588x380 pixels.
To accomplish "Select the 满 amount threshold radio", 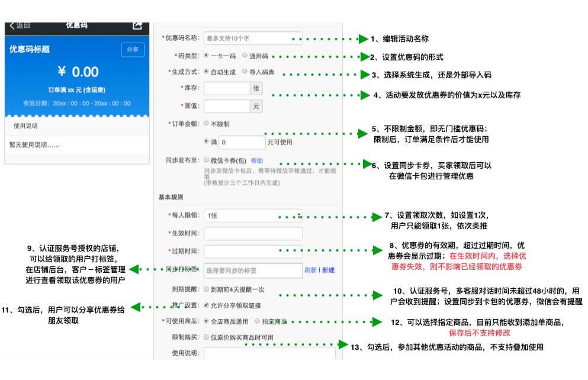I will pos(206,141).
